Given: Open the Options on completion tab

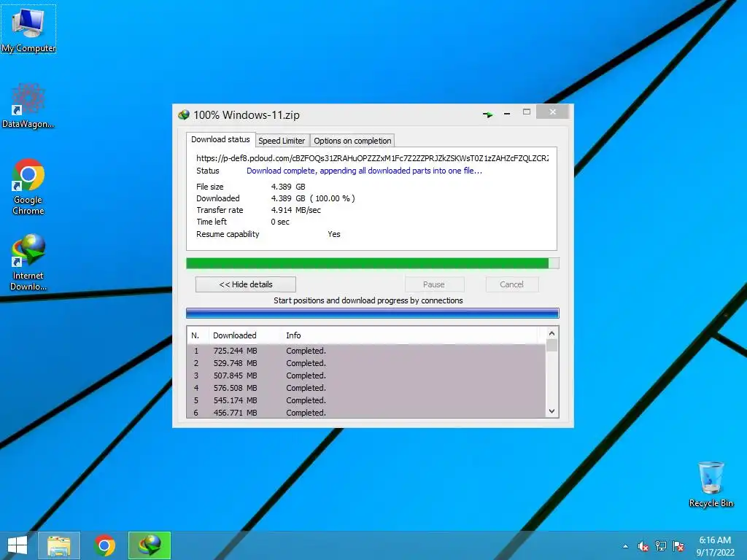Looking at the screenshot, I should pos(352,141).
